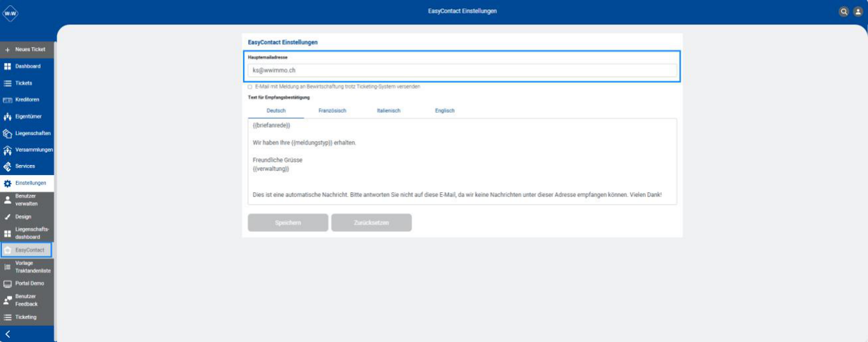Focus the Hauptemailadresse input field
The height and width of the screenshot is (342, 868).
[x=463, y=70]
